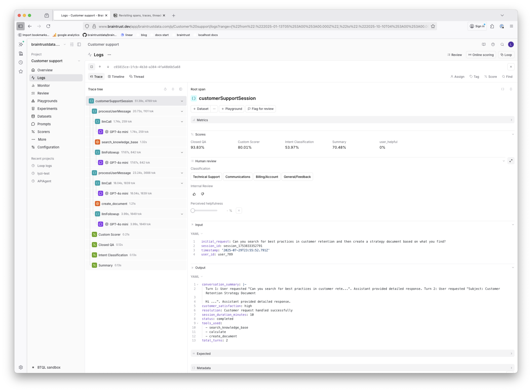Open the Loop logs recent project
The height and width of the screenshot is (392, 532).
[x=44, y=166]
